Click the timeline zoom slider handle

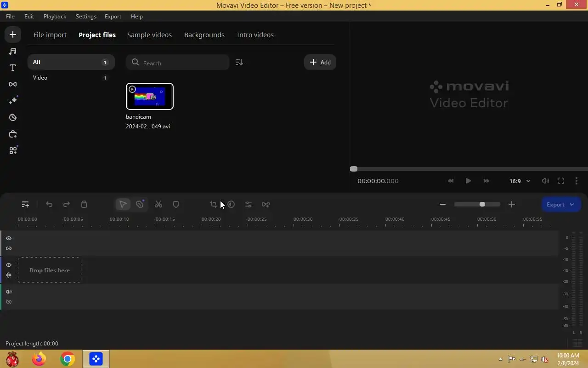tap(482, 204)
